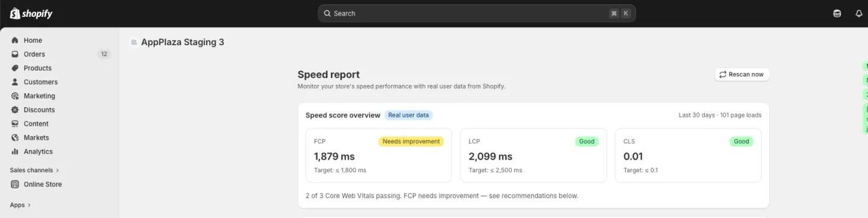Click the speed report subtitle text

point(401,86)
